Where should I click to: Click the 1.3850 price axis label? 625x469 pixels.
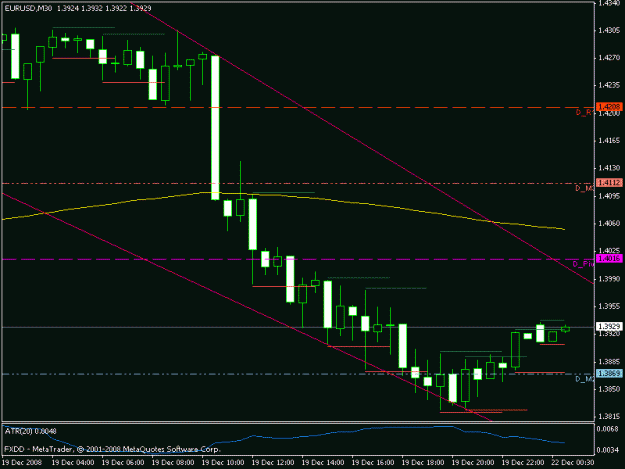[x=609, y=389]
